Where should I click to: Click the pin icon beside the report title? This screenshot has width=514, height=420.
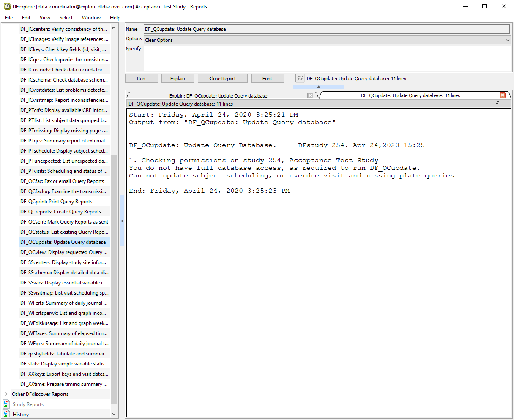[300, 78]
